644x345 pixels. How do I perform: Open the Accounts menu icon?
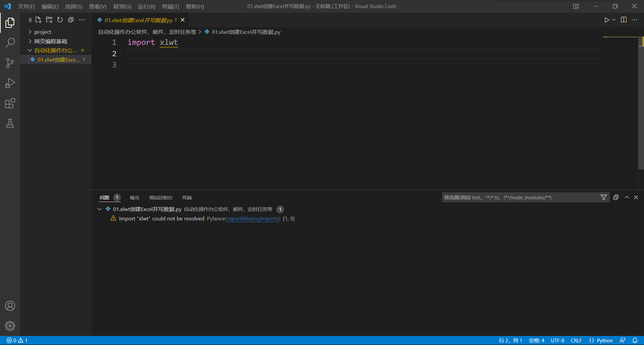tap(10, 306)
